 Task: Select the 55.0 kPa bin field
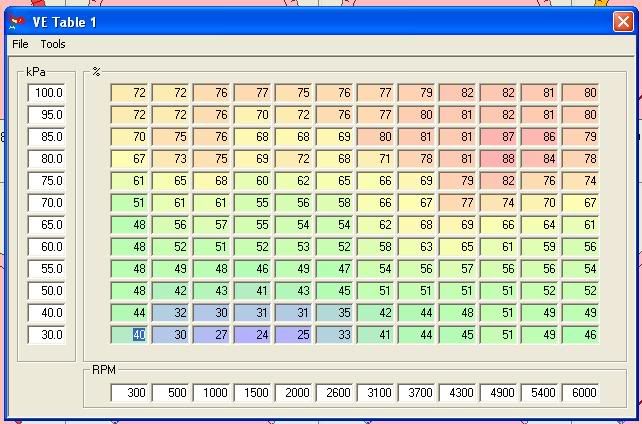47,269
